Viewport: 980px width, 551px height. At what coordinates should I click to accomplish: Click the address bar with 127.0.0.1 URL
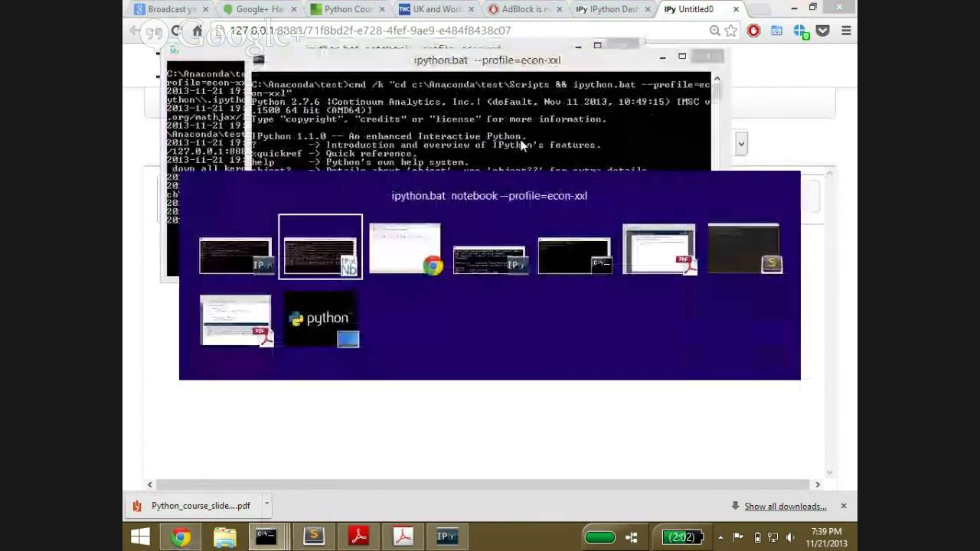pyautogui.click(x=459, y=31)
